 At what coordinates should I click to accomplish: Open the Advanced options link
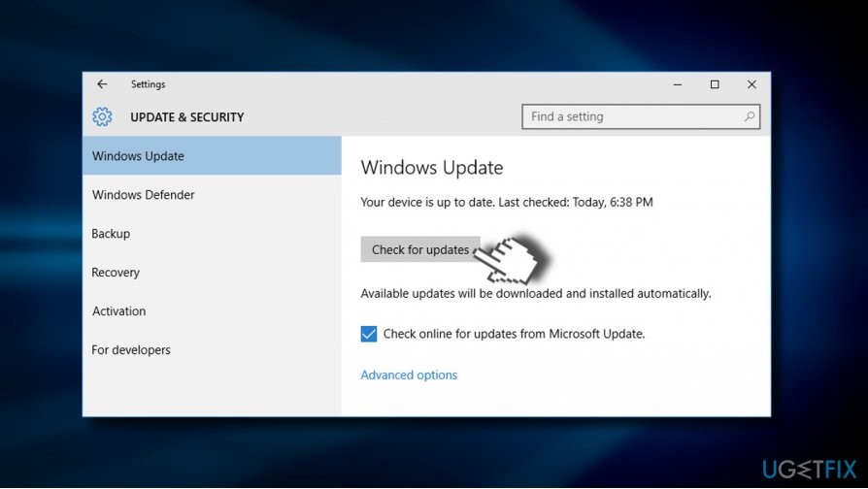pyautogui.click(x=409, y=375)
